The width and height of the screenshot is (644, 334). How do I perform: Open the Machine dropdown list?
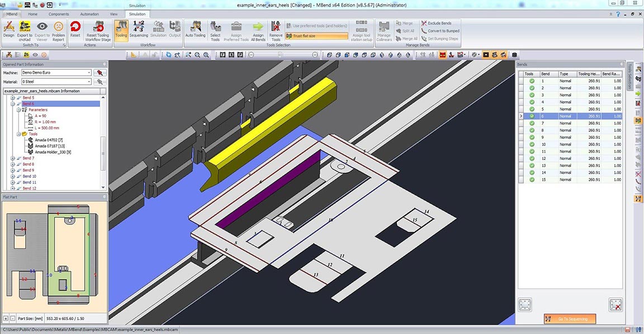pyautogui.click(x=89, y=73)
